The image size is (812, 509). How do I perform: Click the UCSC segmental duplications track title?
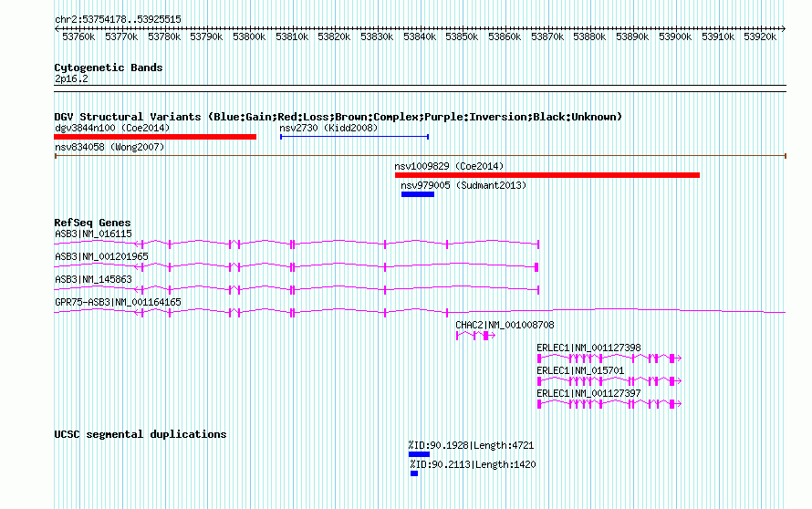pyautogui.click(x=141, y=434)
